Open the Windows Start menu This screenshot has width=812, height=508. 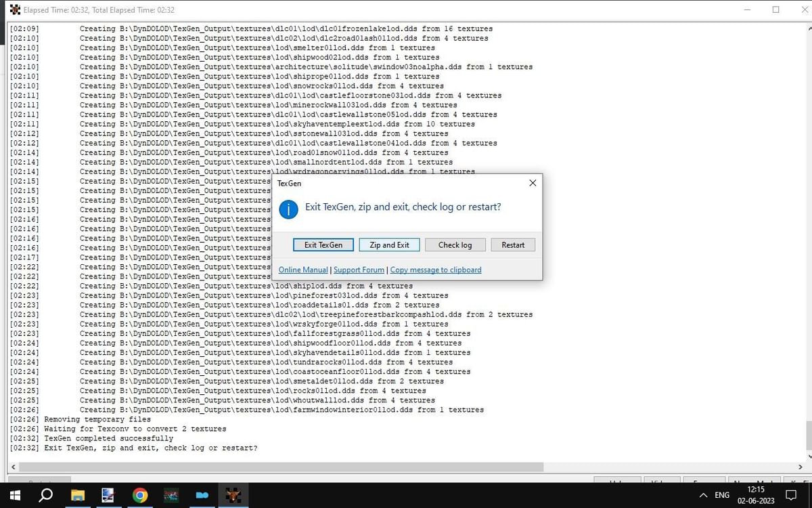point(15,495)
